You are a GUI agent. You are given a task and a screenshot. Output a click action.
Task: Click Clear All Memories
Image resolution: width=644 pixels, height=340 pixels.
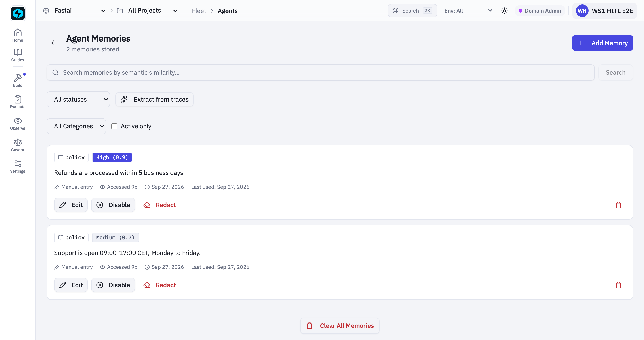tap(340, 326)
